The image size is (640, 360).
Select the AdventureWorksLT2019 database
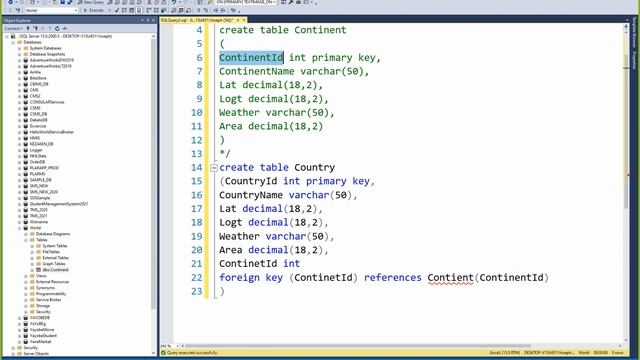(x=51, y=66)
